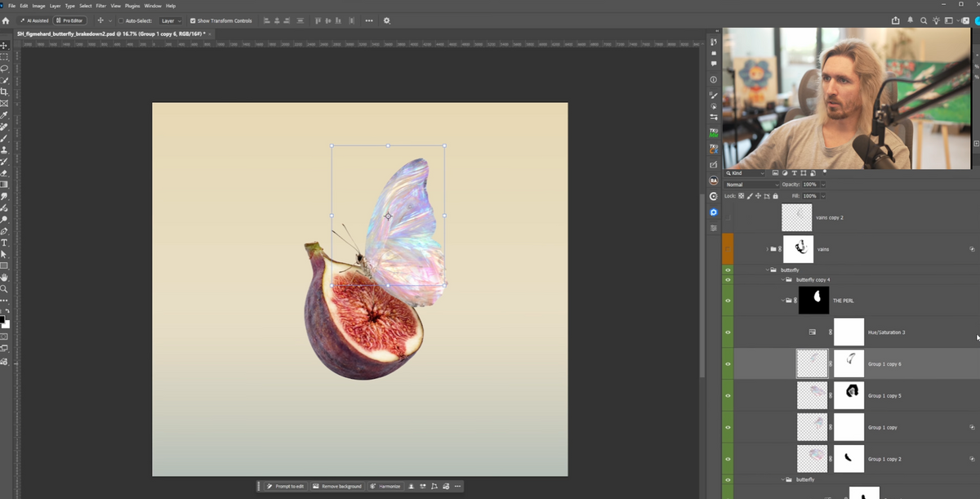Lock transparent pixels in Layers panel
This screenshot has width=980, height=499.
tap(742, 196)
